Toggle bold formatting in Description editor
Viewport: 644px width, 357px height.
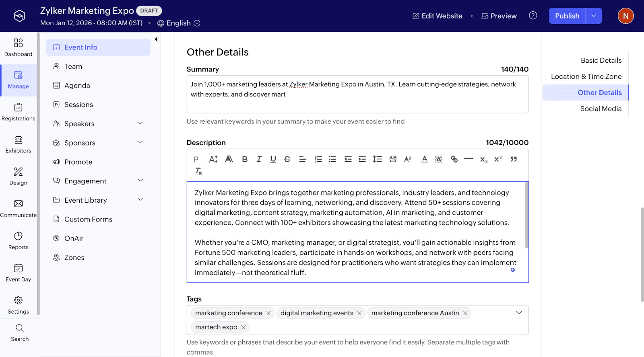click(x=244, y=159)
